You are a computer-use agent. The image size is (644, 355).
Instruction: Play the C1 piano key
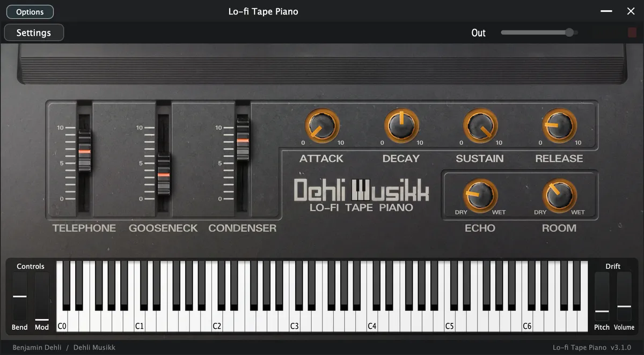[140, 322]
